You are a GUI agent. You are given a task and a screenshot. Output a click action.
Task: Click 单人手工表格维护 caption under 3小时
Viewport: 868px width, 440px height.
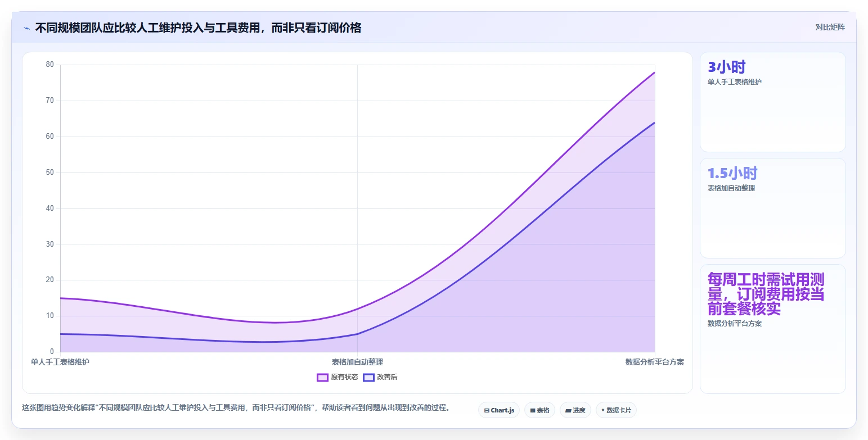click(735, 82)
